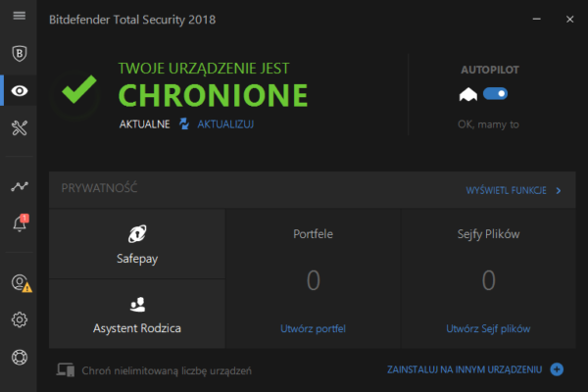Minimize the Bitdefender window

pyautogui.click(x=537, y=19)
